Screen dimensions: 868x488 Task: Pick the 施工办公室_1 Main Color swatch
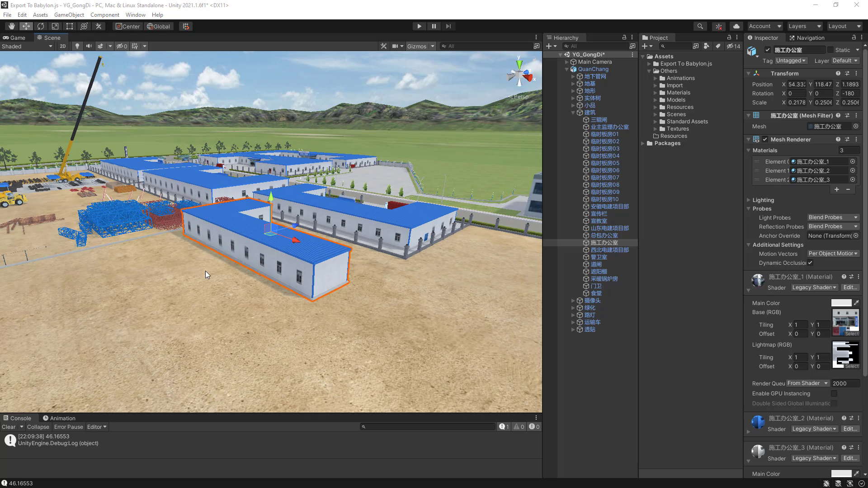pyautogui.click(x=841, y=303)
